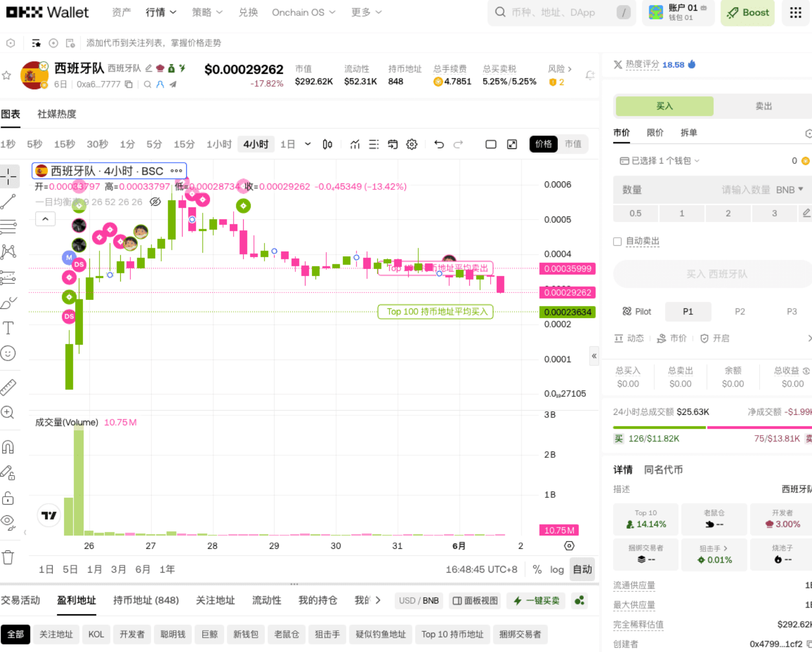The height and width of the screenshot is (652, 812).
Task: Open the 拆单 order tab
Action: pyautogui.click(x=689, y=132)
